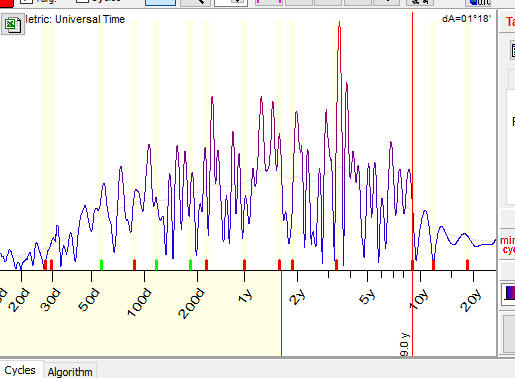The width and height of the screenshot is (515, 378).
Task: Click the 'dA=01°18'' readout
Action: (x=466, y=19)
